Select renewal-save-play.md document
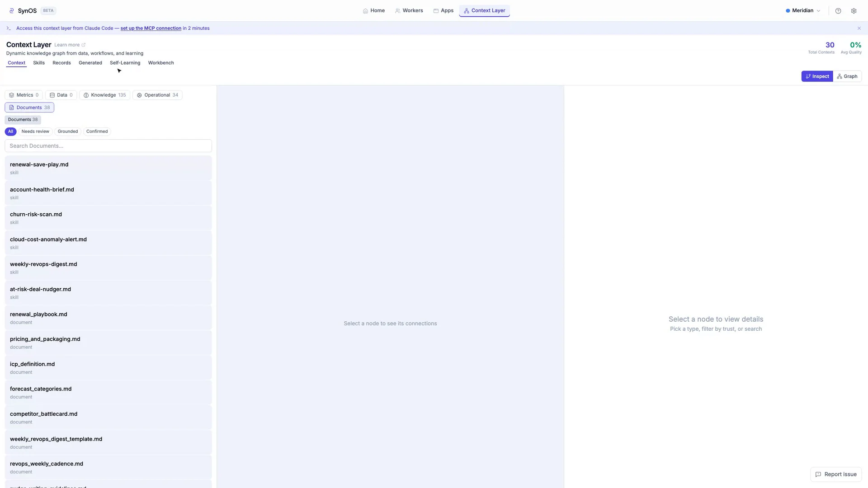The height and width of the screenshot is (488, 868). (108, 168)
